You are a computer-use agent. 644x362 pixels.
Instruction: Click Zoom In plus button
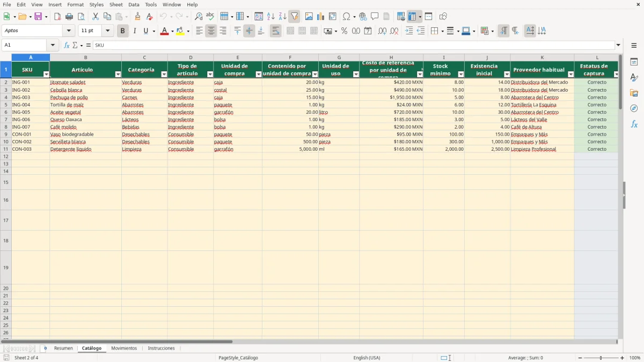(x=623, y=358)
